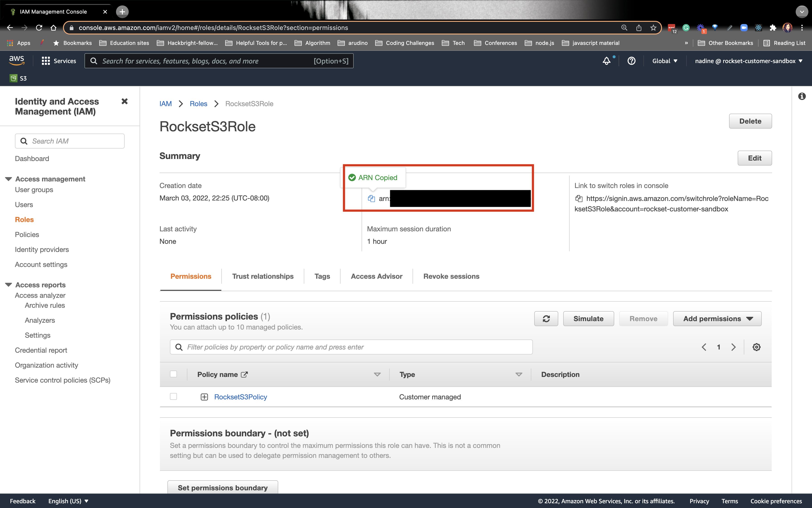812x508 pixels.
Task: Show hidden bookmarks overflow chevron
Action: [686, 43]
